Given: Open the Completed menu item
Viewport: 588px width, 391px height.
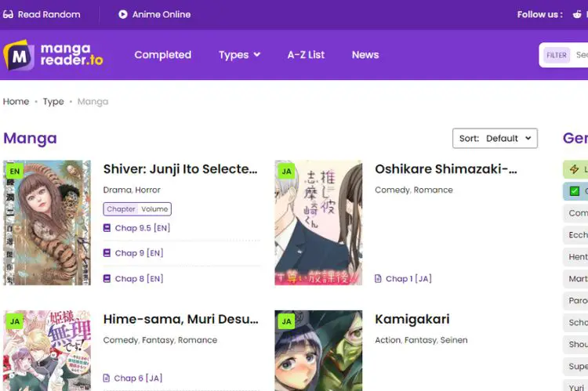Looking at the screenshot, I should point(163,55).
